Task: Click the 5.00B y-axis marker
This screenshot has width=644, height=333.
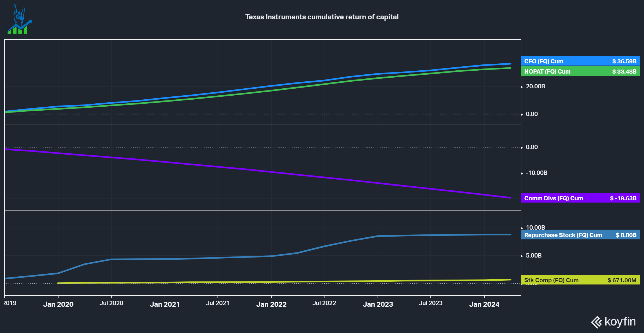Action: pyautogui.click(x=533, y=256)
